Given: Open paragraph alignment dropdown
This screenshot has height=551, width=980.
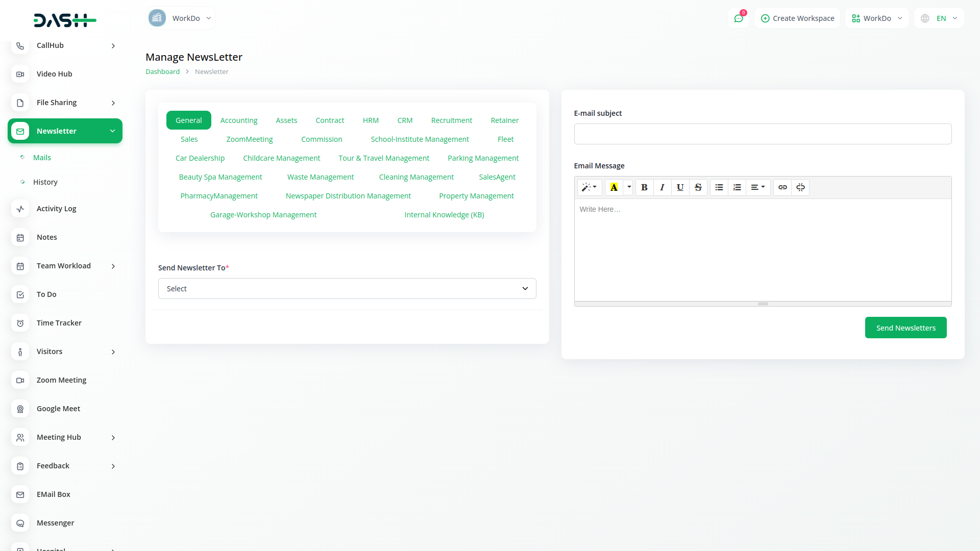Looking at the screenshot, I should [757, 187].
